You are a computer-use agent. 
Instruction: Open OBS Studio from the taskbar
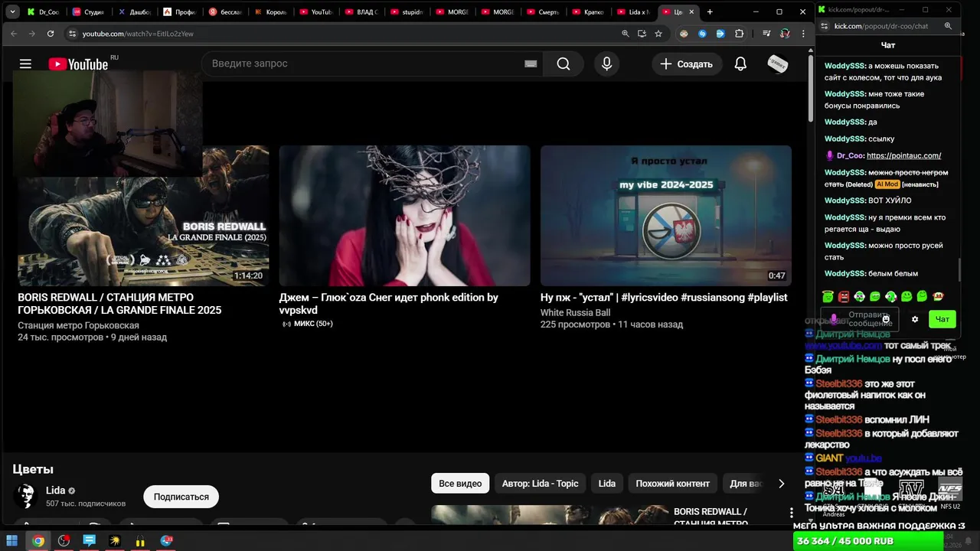(64, 541)
